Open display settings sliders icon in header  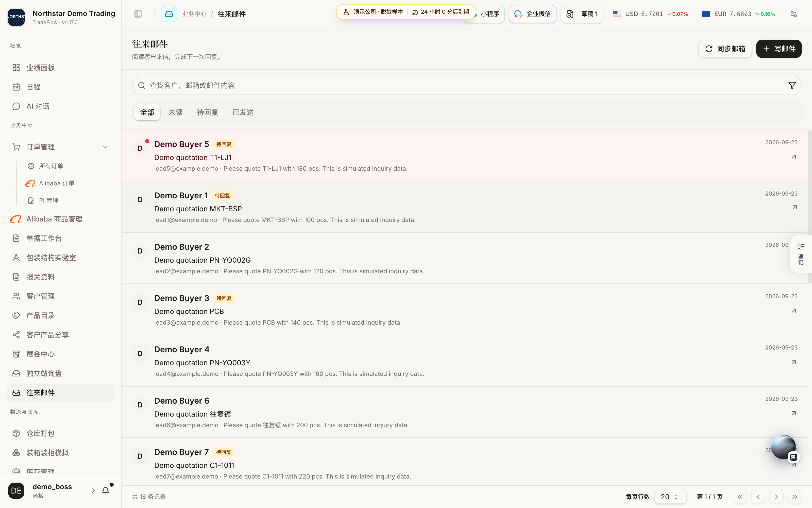click(793, 14)
